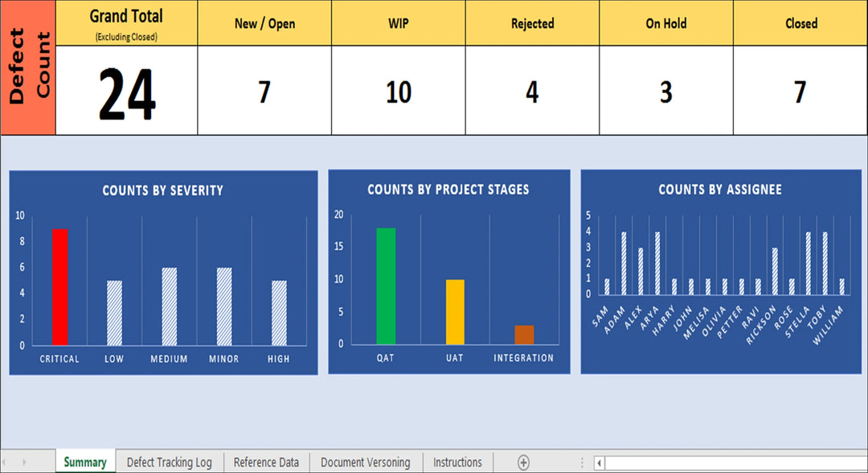The width and height of the screenshot is (868, 473).
Task: Open the Document Versoning tab
Action: pos(365,463)
